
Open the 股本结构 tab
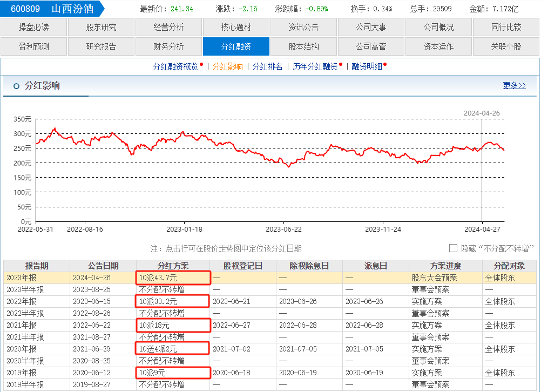(303, 46)
